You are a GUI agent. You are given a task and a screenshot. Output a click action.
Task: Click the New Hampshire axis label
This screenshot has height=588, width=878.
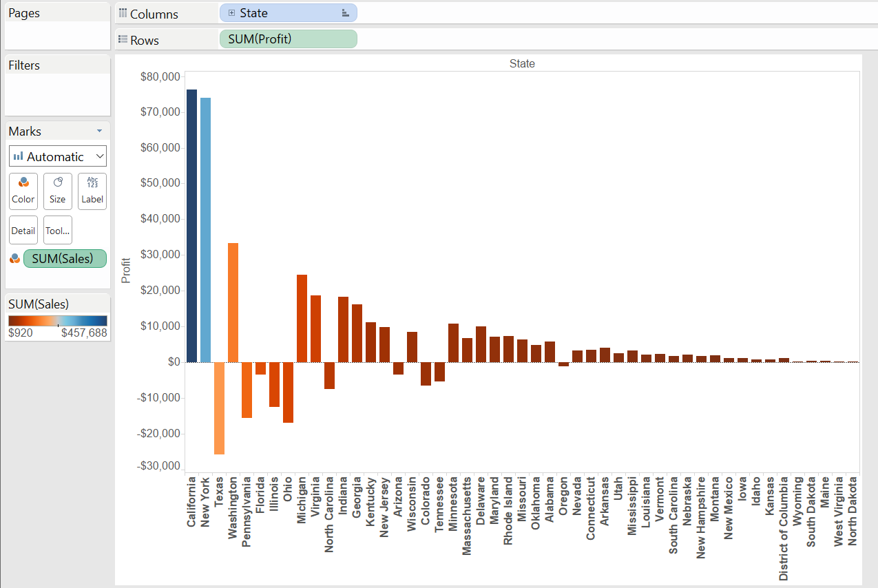coord(701,517)
